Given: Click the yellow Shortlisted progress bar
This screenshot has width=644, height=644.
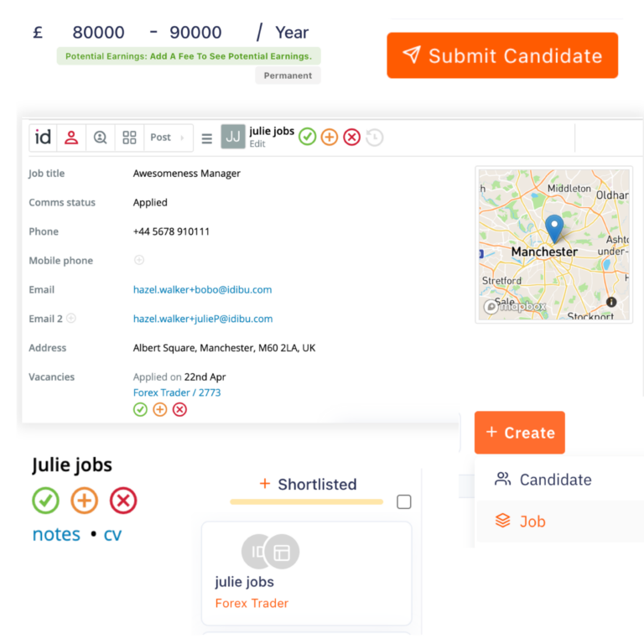Looking at the screenshot, I should click(x=306, y=501).
